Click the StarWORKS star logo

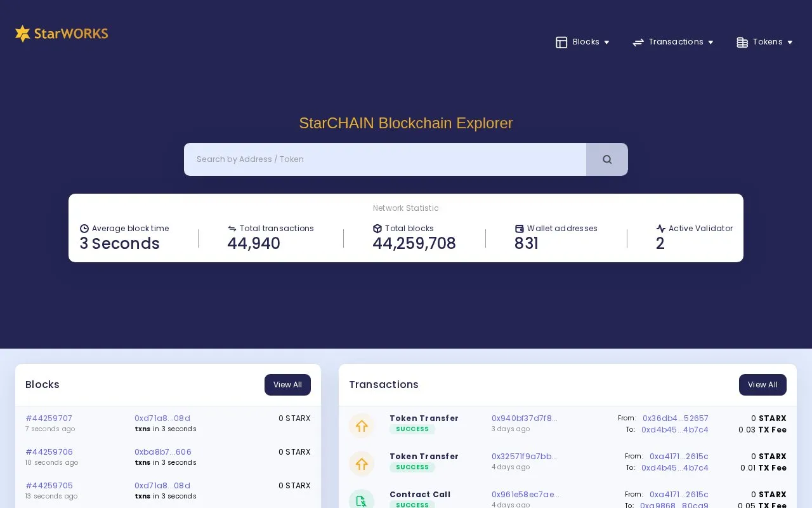pos(62,34)
